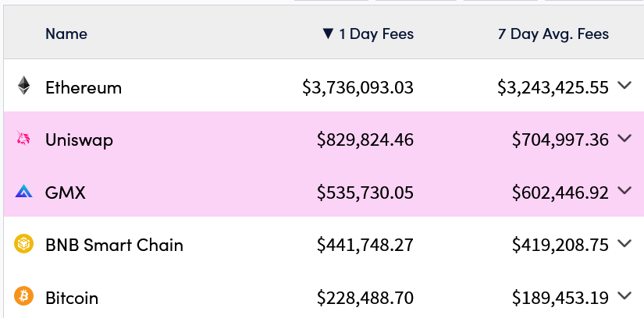The image size is (644, 318).
Task: Click the BNB Smart Chain yellow icon
Action: (x=23, y=243)
